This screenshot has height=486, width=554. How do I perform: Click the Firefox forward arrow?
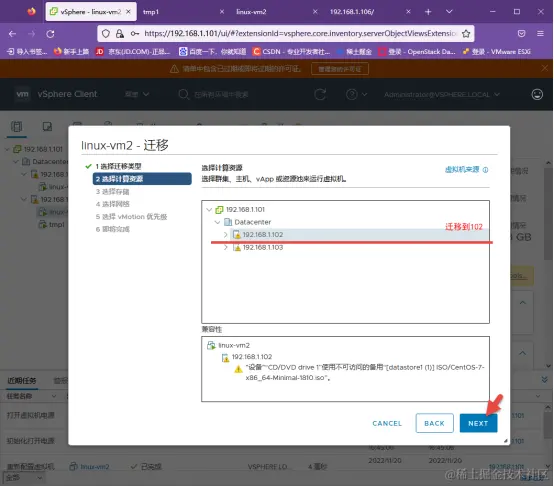tap(31, 34)
